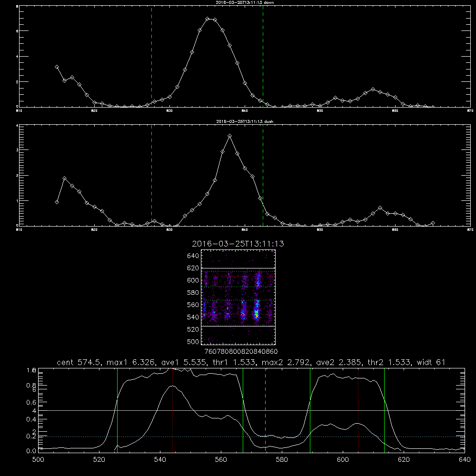Click the highest diamond marker of the dawn curve
The image size is (476, 476).
pos(208,19)
